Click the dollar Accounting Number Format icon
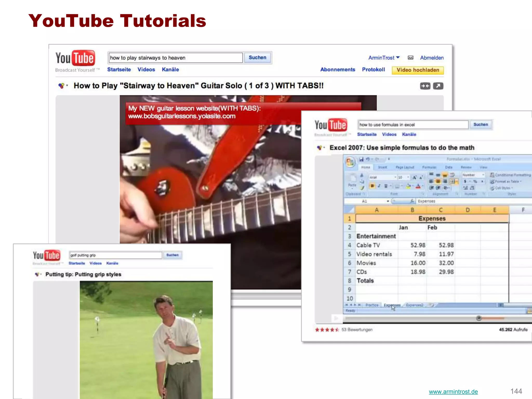This screenshot has width=532, height=399. 465,181
